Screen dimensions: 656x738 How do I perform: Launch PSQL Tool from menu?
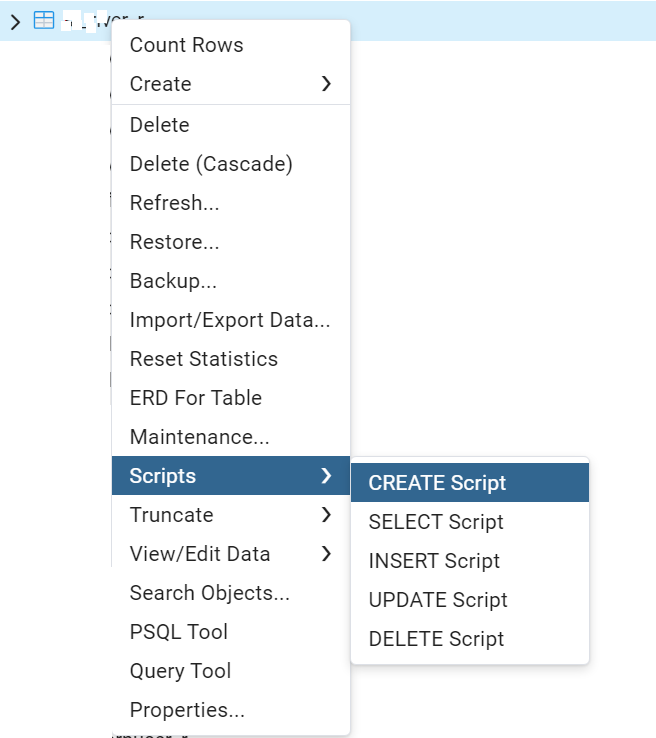[x=231, y=632]
